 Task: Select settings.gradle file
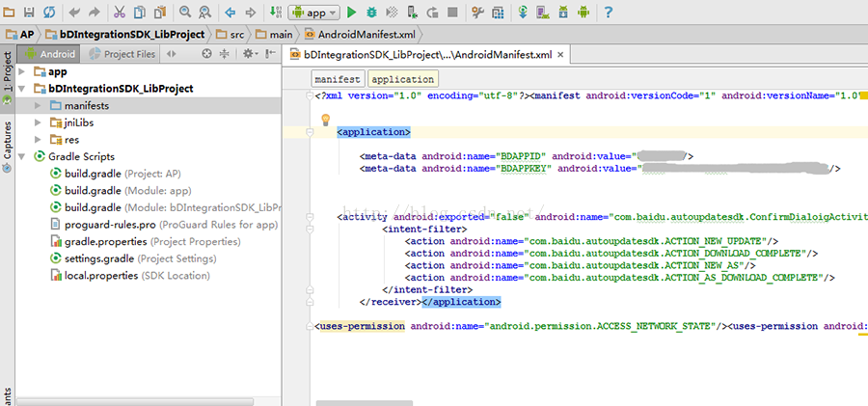(x=133, y=258)
